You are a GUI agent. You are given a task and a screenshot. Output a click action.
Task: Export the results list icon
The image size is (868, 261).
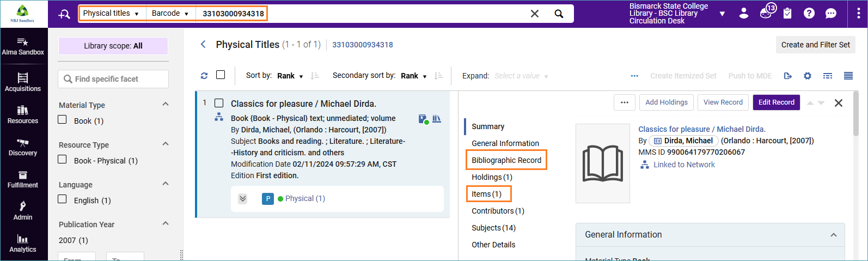point(788,76)
